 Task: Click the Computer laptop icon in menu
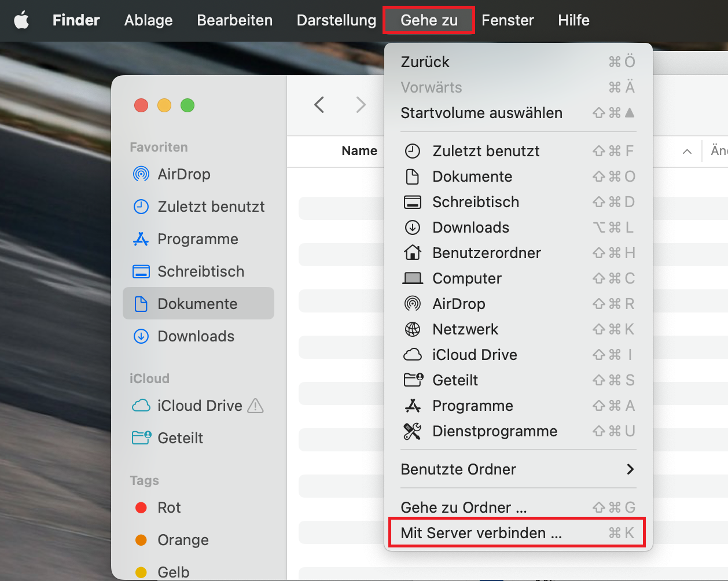(413, 278)
